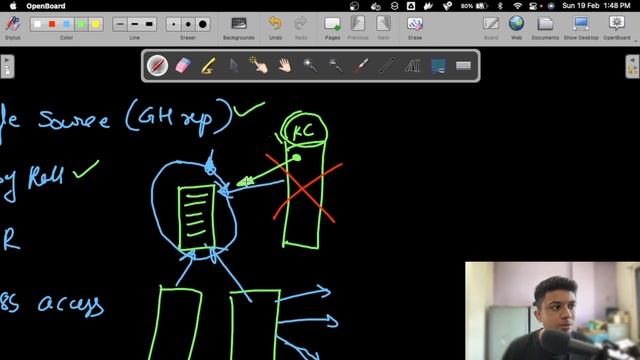Switch to Documents mode
The width and height of the screenshot is (640, 360).
coord(545,27)
